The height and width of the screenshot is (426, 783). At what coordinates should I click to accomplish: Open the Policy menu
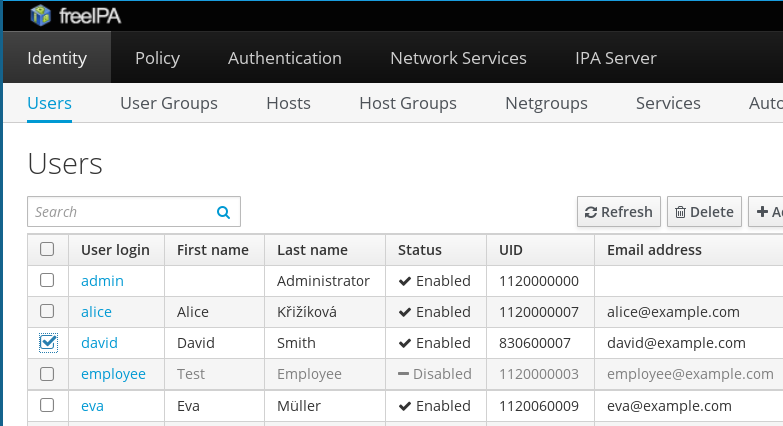tap(157, 58)
